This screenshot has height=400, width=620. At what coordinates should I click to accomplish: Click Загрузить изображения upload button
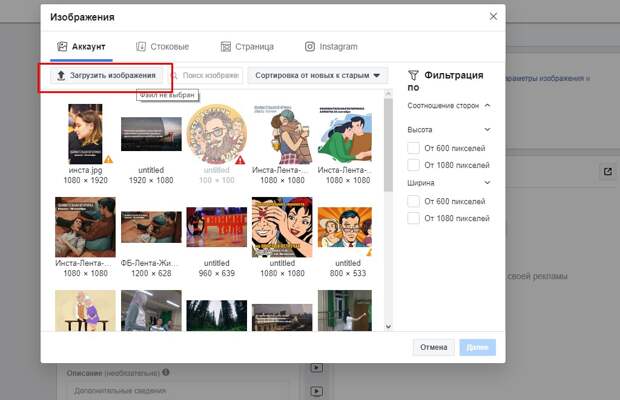[106, 75]
